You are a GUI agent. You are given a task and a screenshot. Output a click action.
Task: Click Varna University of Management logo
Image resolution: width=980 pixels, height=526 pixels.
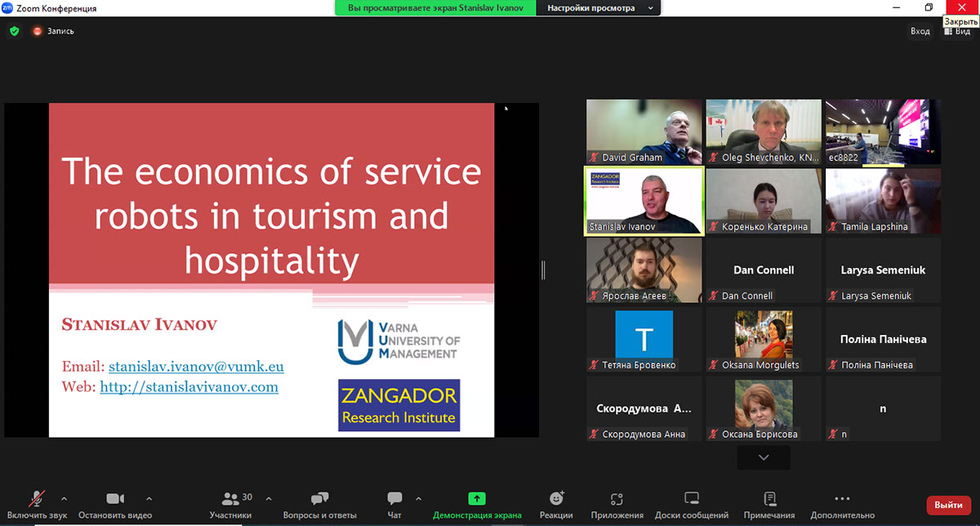pyautogui.click(x=399, y=340)
